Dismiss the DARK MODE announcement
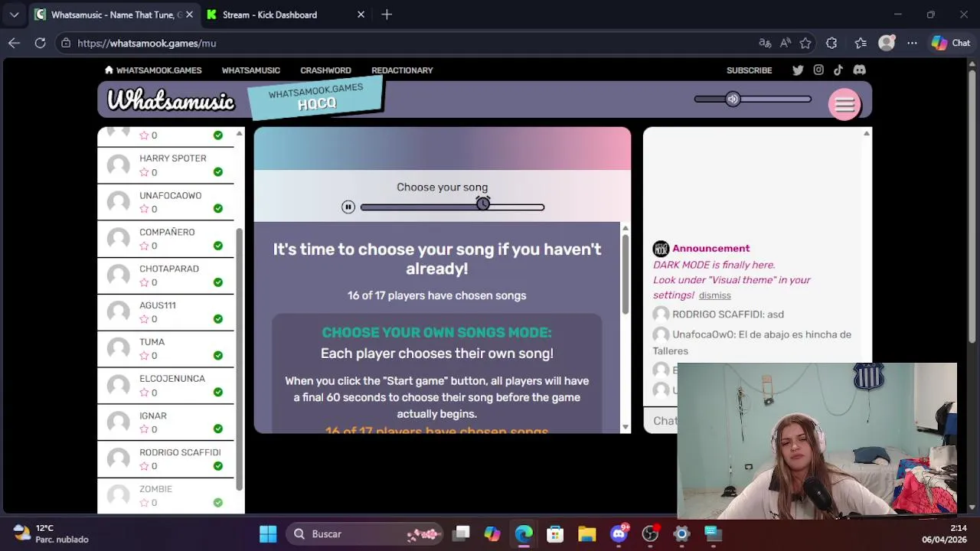 [714, 295]
